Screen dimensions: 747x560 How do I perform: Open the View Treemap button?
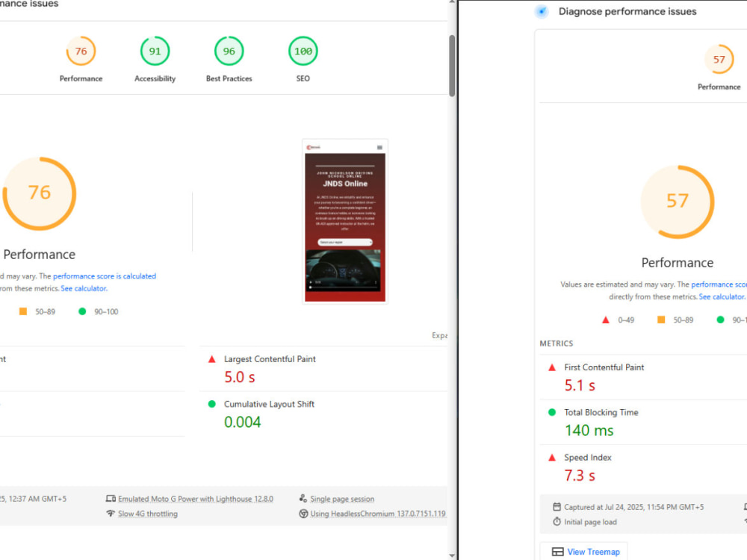coord(583,552)
